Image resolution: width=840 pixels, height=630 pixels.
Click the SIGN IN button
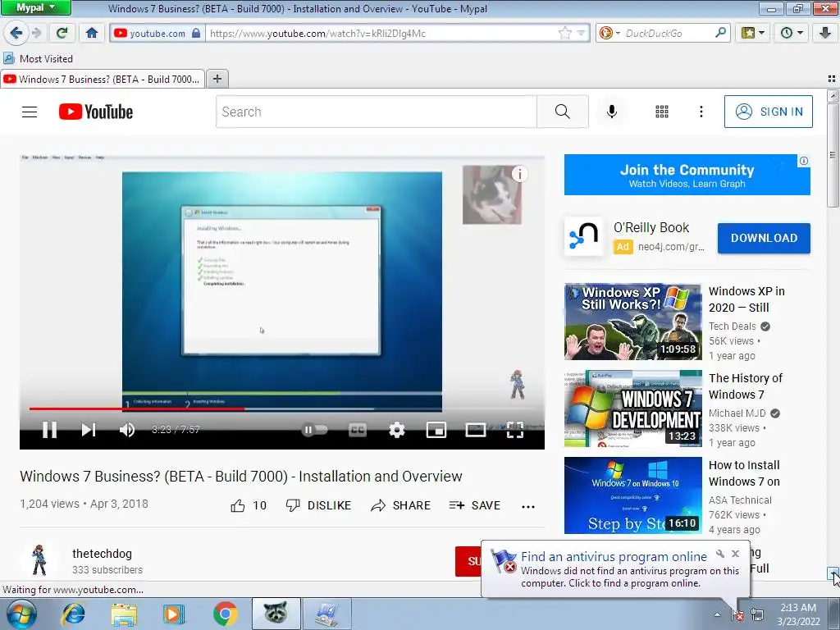[x=768, y=112]
